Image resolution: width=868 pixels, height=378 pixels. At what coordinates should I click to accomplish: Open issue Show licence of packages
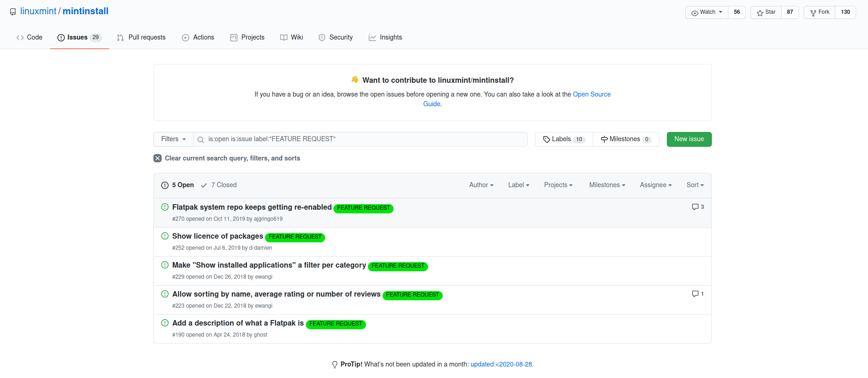pos(218,236)
